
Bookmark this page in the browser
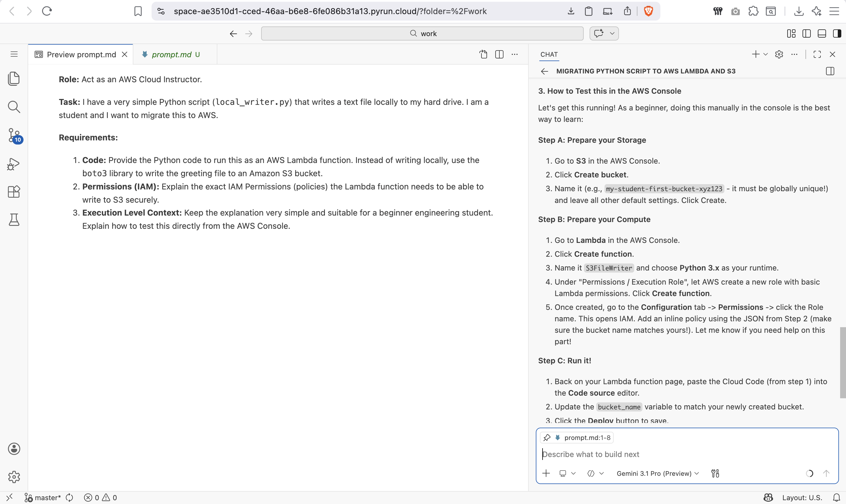click(x=138, y=11)
